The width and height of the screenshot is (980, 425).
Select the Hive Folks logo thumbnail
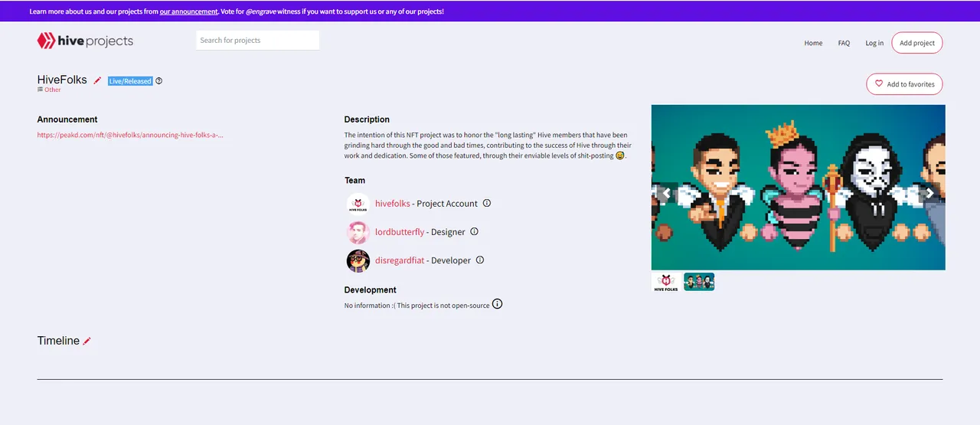tap(666, 282)
